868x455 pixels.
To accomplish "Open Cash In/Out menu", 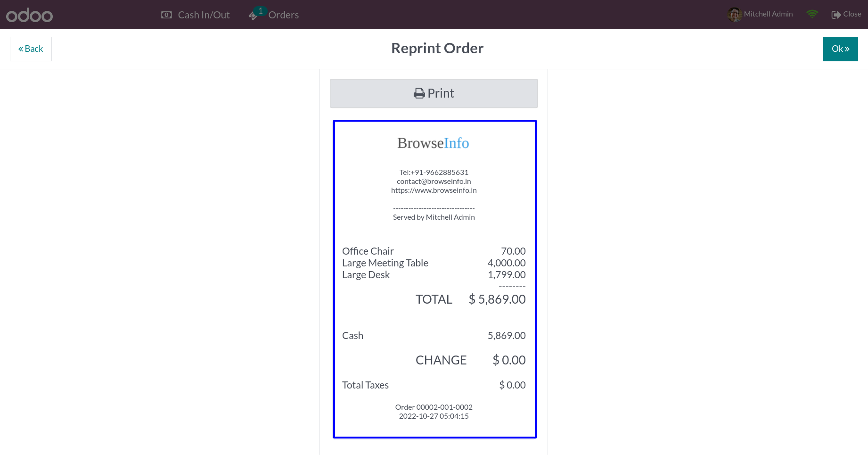I will [x=195, y=15].
